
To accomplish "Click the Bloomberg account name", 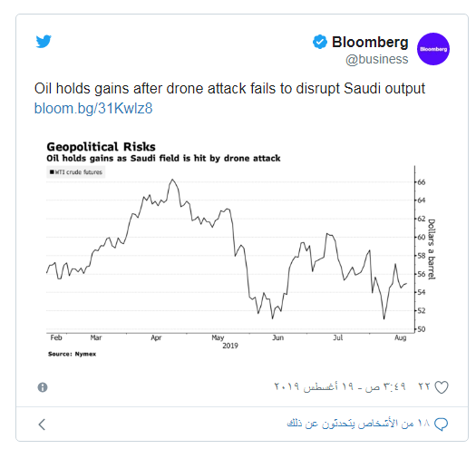I will pos(370,42).
